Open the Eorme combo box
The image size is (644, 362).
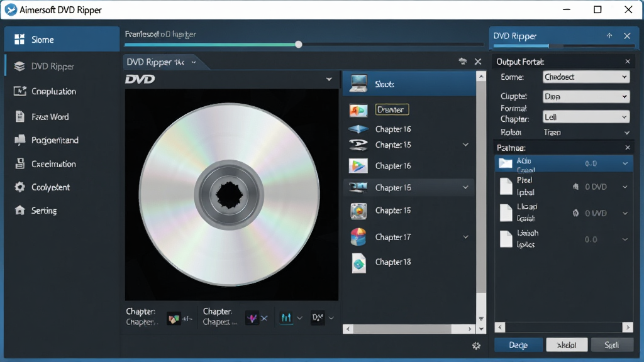pyautogui.click(x=586, y=77)
